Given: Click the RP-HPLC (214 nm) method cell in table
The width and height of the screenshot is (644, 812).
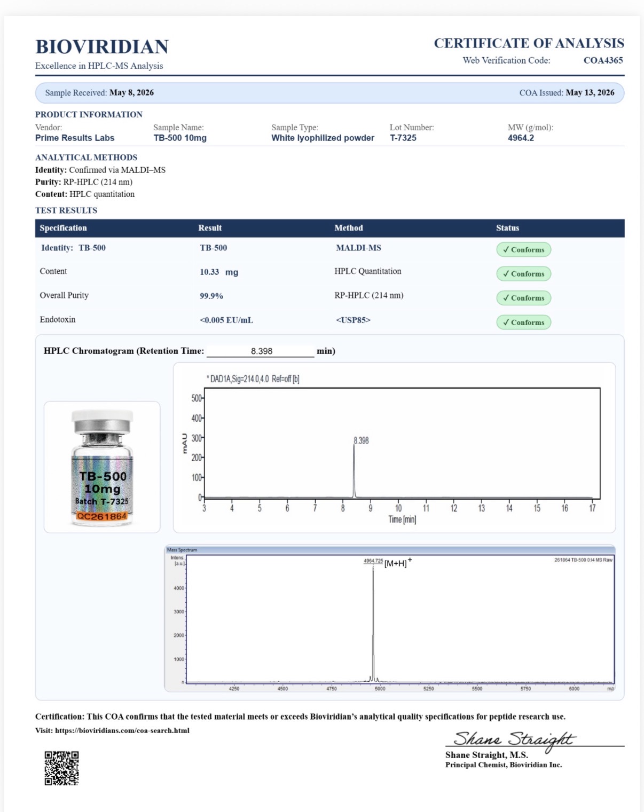Looking at the screenshot, I should click(x=369, y=295).
